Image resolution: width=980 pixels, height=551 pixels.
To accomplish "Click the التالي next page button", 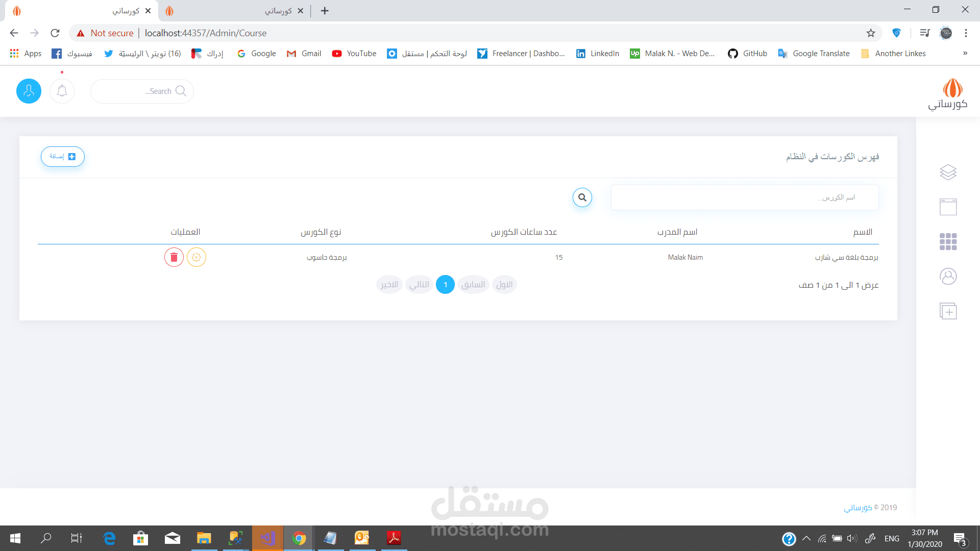I will tap(419, 285).
